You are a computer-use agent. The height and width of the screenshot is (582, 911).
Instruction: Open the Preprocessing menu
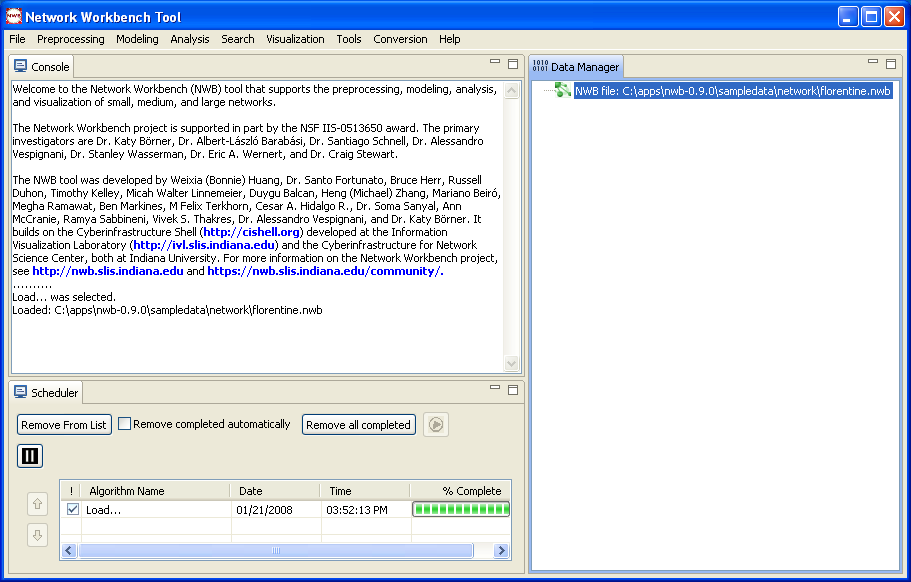coord(71,39)
